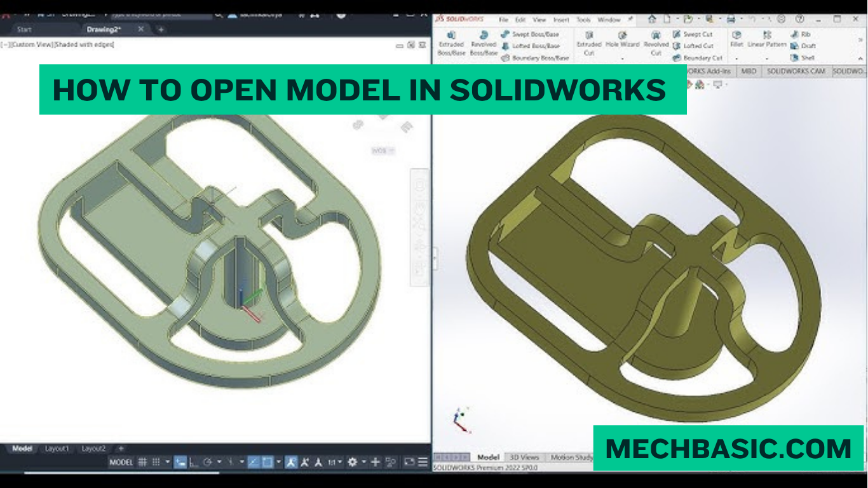
Task: Open AutoCAD customization hamburger menu
Action: (423, 462)
